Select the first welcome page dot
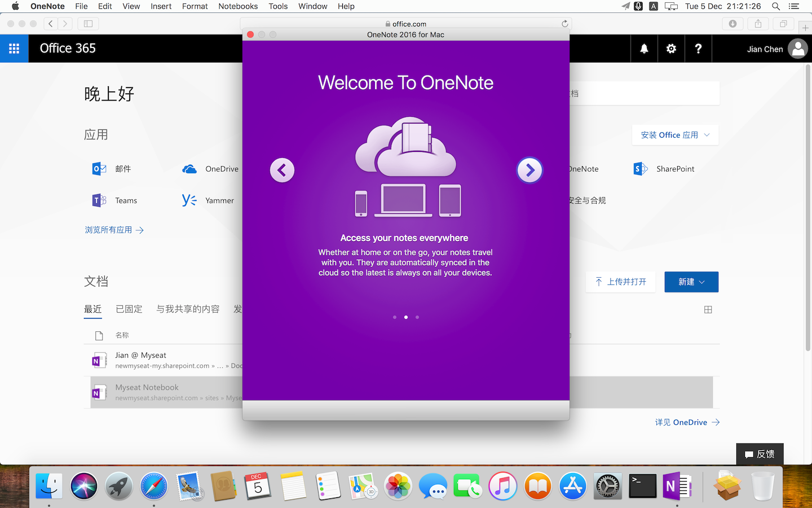812x508 pixels. [x=395, y=317]
